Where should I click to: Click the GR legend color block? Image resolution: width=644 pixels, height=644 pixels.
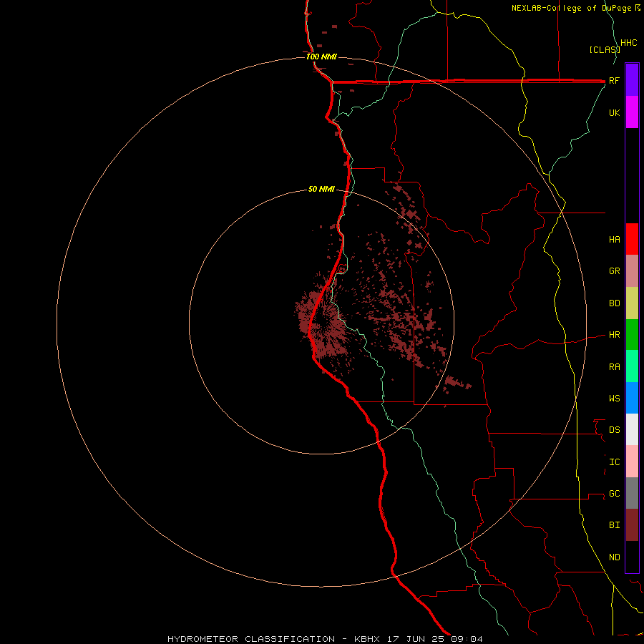[632, 271]
